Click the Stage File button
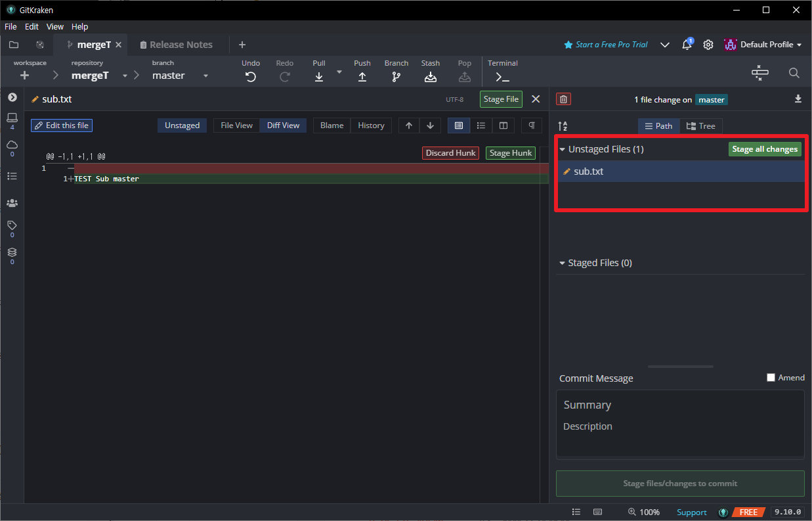Image resolution: width=812 pixels, height=521 pixels. tap(502, 99)
